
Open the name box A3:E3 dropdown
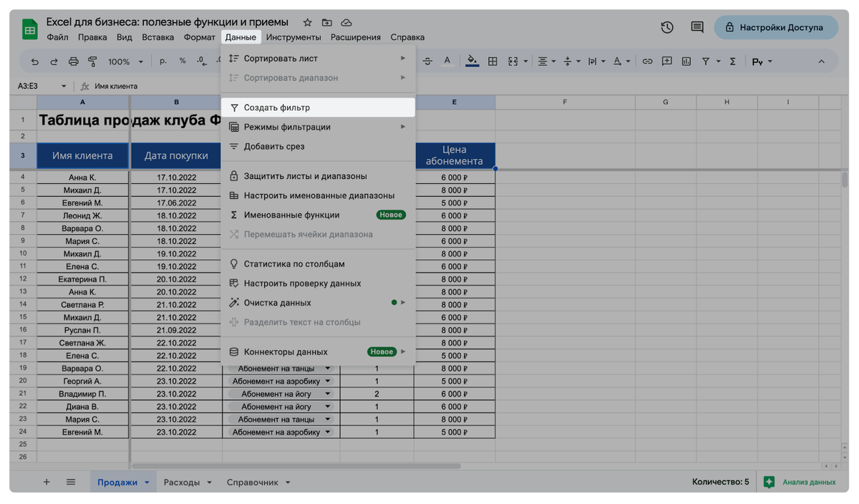(x=64, y=86)
